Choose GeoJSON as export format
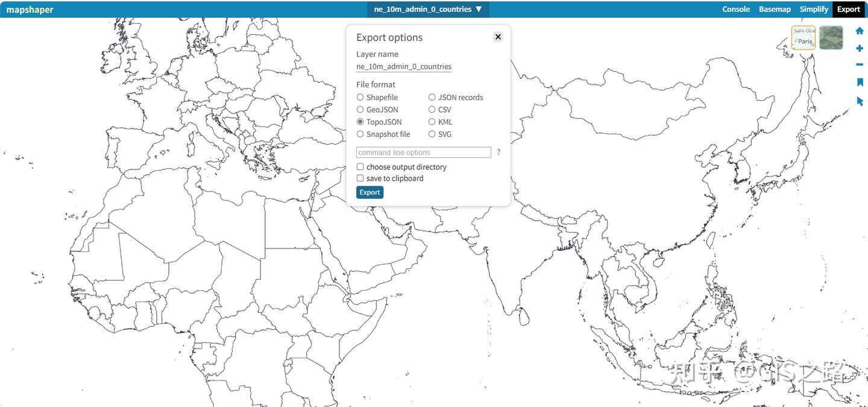Viewport: 868px width, 407px height. coord(360,110)
